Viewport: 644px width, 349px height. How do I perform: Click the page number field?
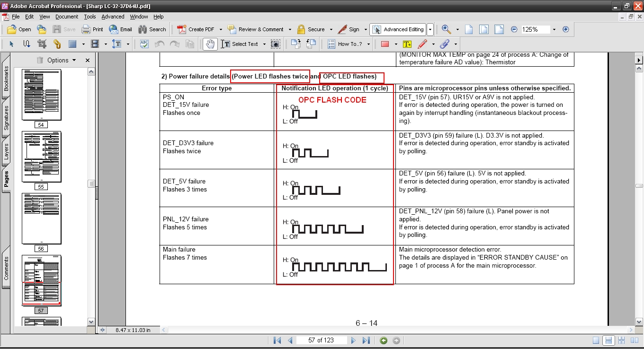coord(322,340)
